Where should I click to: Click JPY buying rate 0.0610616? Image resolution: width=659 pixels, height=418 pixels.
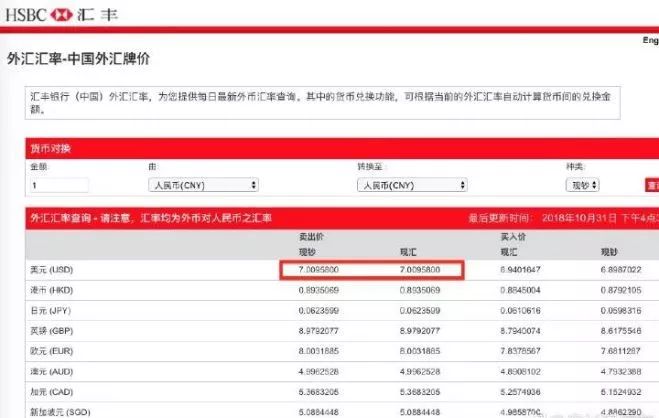click(x=520, y=311)
